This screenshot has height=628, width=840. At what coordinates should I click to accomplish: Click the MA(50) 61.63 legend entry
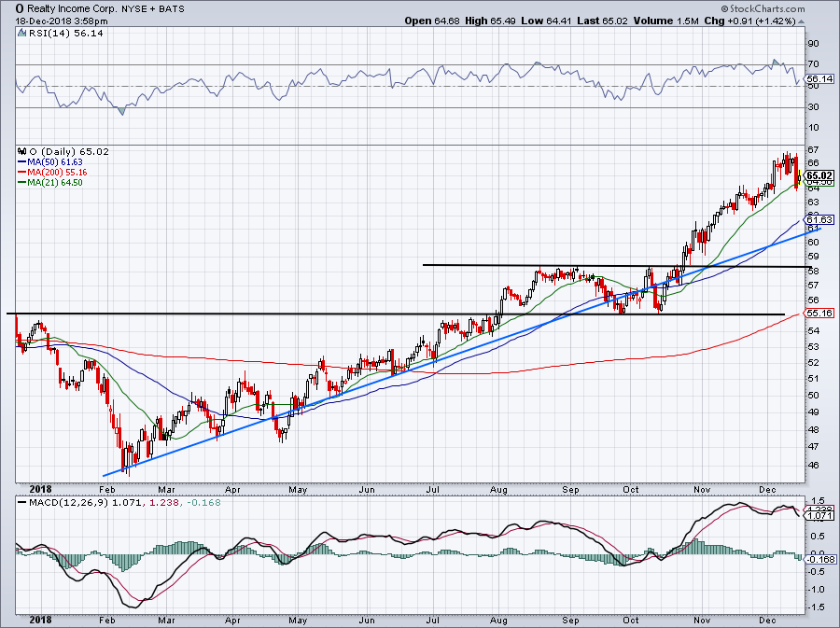[x=50, y=161]
